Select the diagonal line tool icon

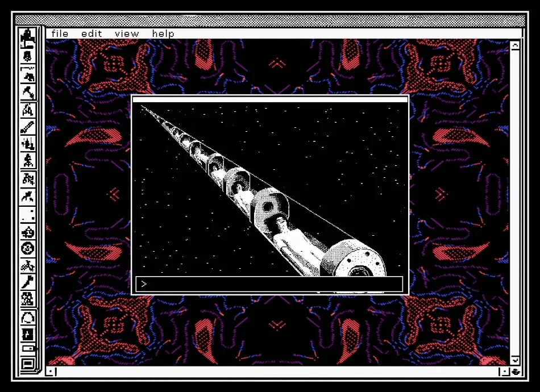coord(27,127)
